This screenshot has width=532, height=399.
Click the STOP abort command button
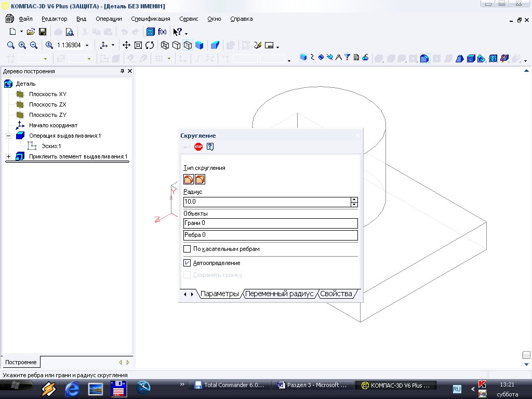(198, 147)
